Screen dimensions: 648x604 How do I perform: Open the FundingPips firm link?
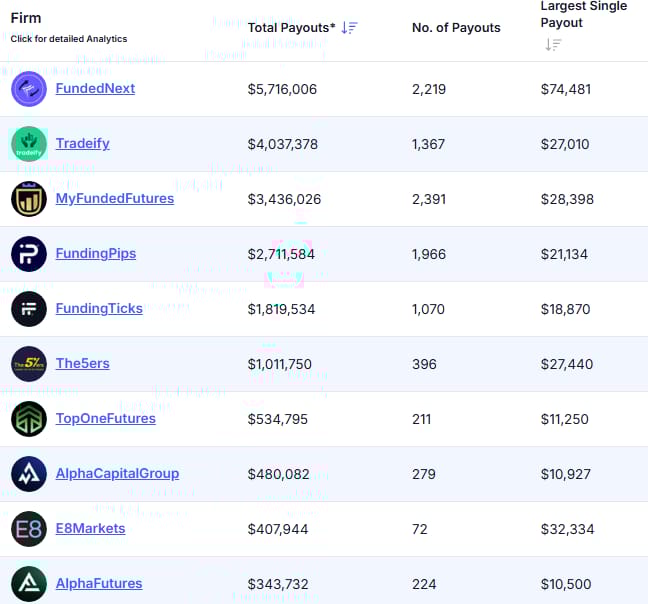[95, 253]
